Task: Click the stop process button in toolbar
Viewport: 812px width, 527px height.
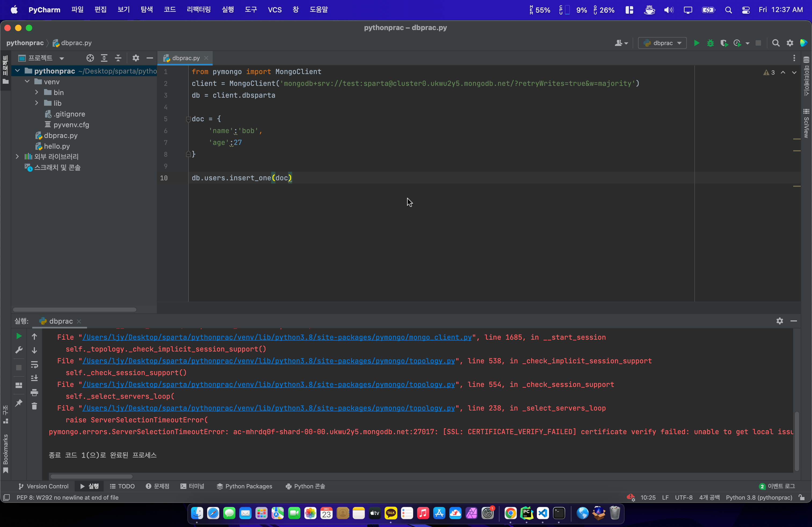Action: click(758, 43)
